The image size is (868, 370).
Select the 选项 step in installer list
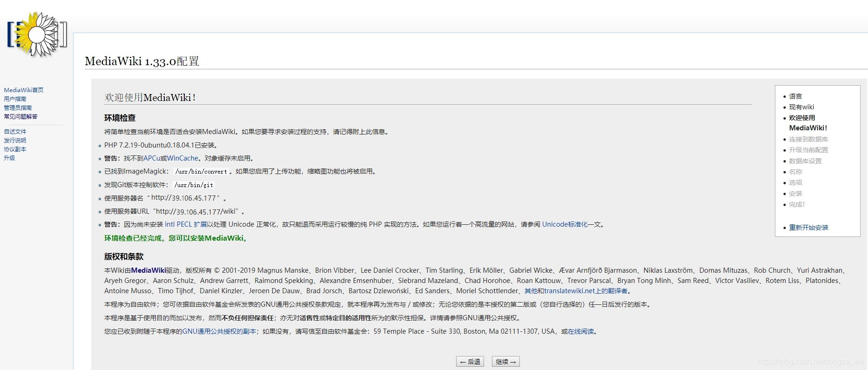[x=795, y=182]
